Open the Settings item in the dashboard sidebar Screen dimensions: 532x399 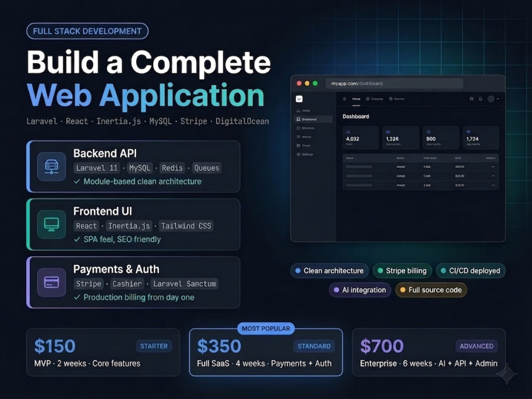coord(305,154)
